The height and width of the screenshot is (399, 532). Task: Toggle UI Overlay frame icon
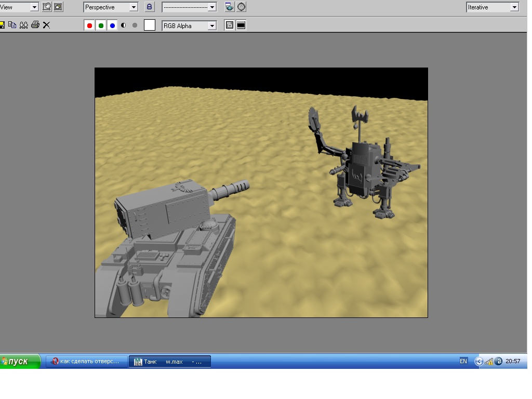230,25
